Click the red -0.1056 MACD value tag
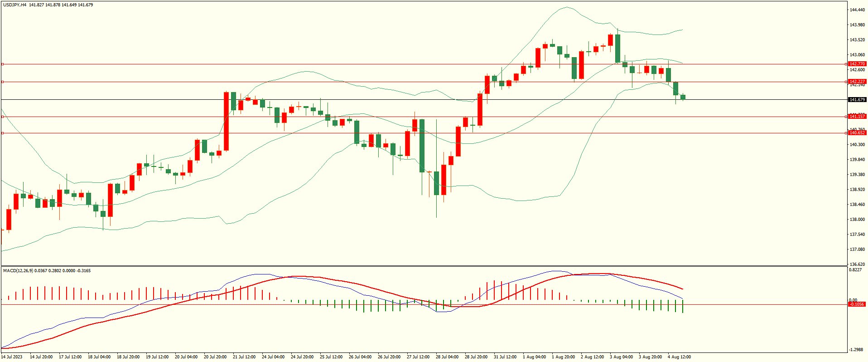Viewport: 868px width, 362px height. pos(857,304)
